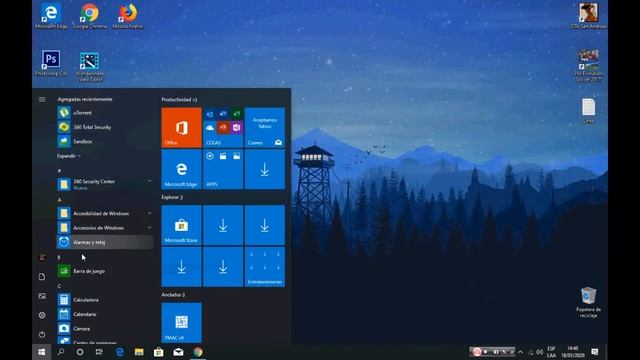Open Photoshop desktop shortcut
This screenshot has width=640, height=360.
pos(51,63)
